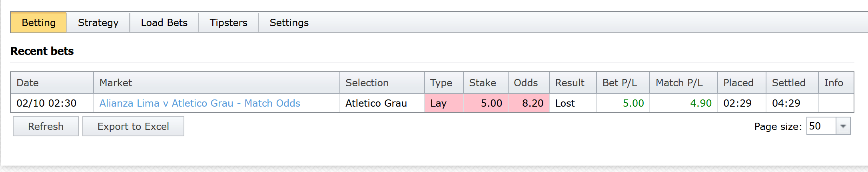Click the Market column header
868x172 pixels.
pos(116,83)
